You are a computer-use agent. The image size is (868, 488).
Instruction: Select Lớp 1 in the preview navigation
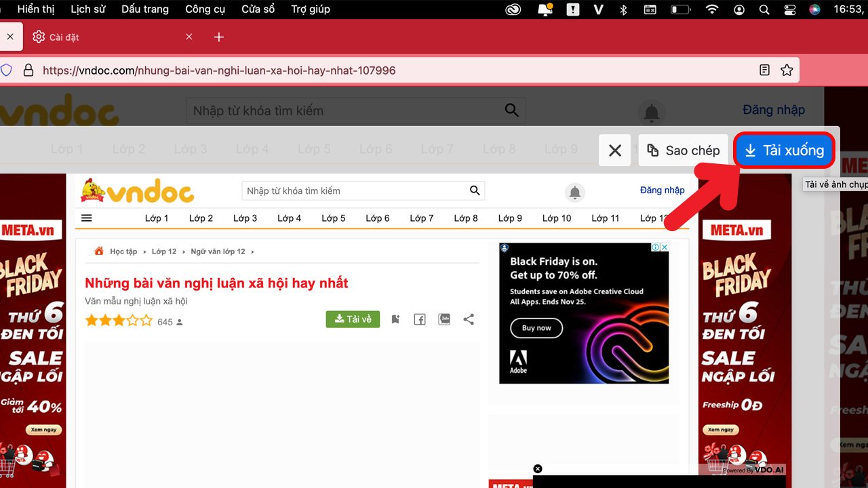tap(157, 218)
